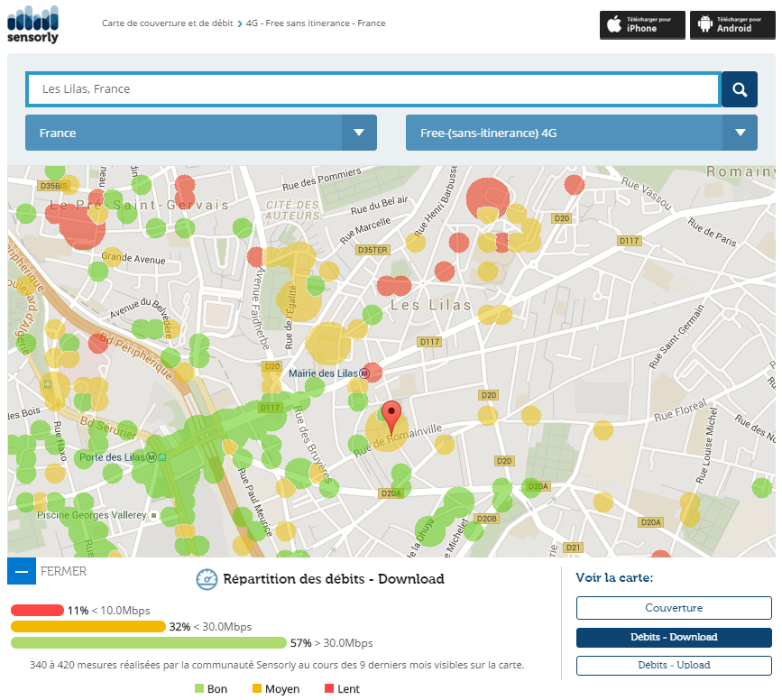Open the iPhone app download badge
The height and width of the screenshot is (700, 782).
pos(642,24)
